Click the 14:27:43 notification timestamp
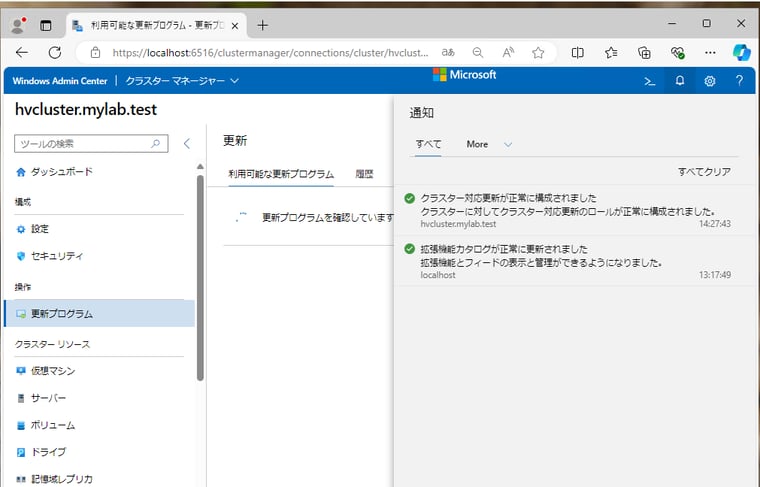The height and width of the screenshot is (487, 760). (x=715, y=224)
